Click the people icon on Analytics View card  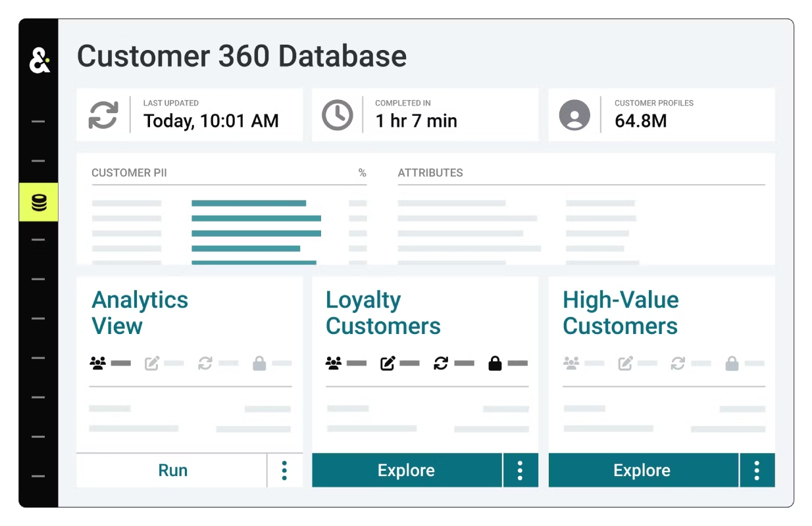pos(98,363)
